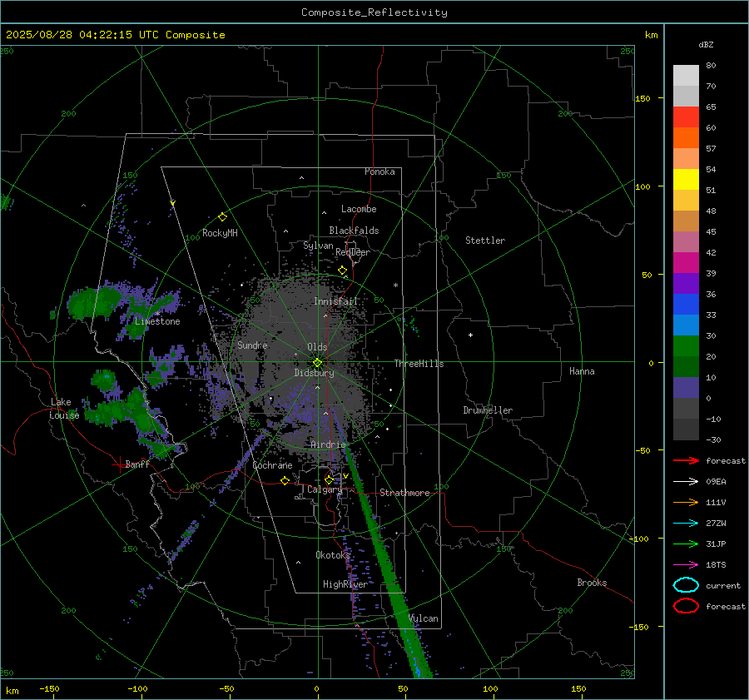Click the indigo 10-0 dBZ color swatch

coord(686,388)
